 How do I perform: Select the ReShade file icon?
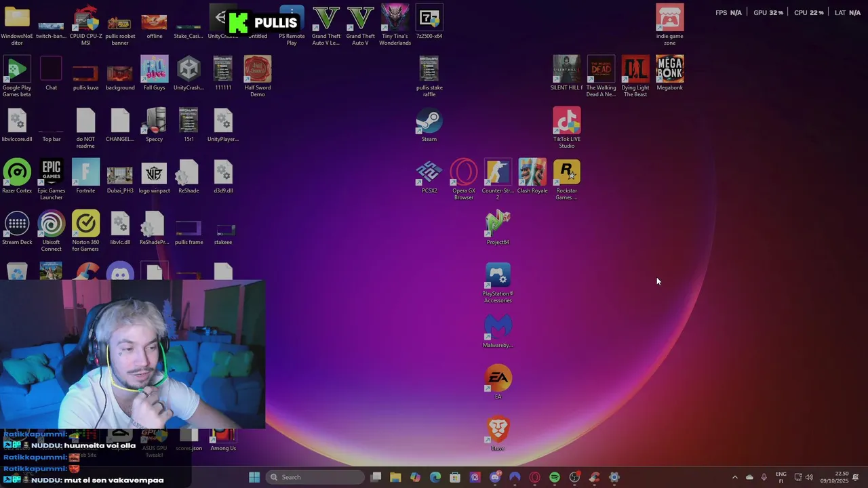coord(189,176)
